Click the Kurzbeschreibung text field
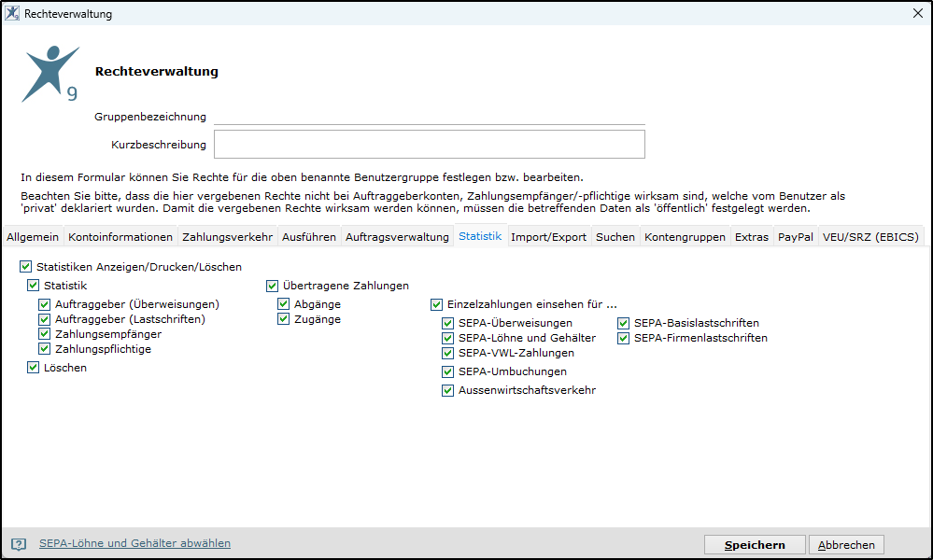This screenshot has width=933, height=560. point(429,145)
